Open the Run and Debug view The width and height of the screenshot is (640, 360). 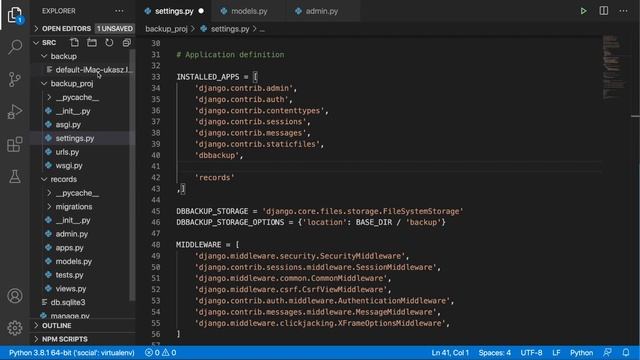click(x=15, y=111)
